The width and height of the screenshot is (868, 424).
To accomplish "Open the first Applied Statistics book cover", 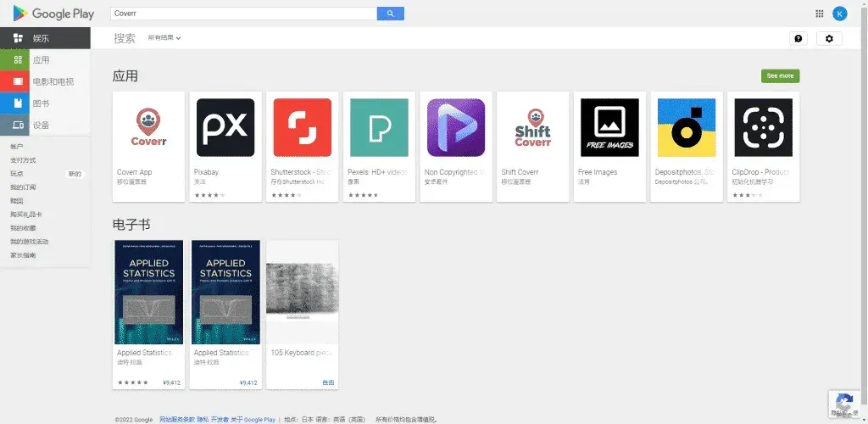I will coord(148,293).
